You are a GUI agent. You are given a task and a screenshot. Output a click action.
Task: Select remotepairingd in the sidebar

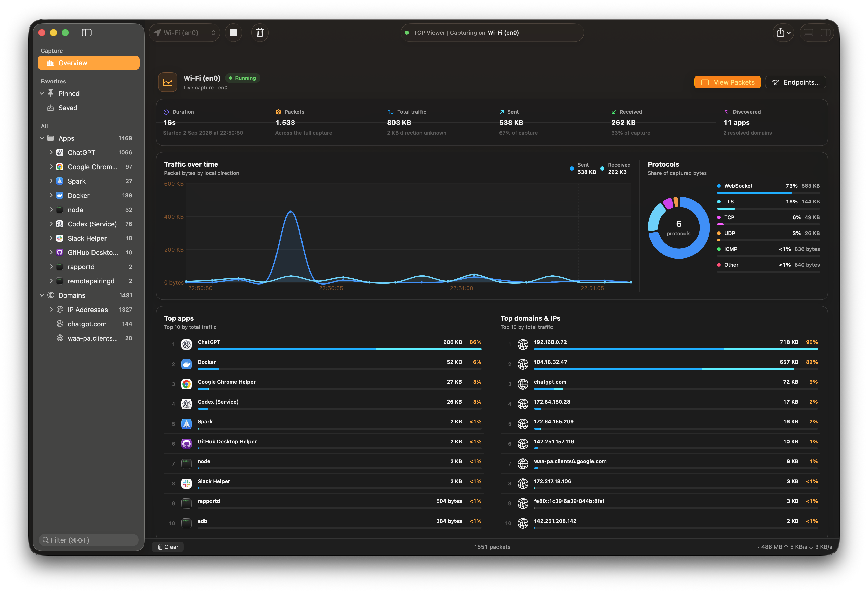[x=88, y=281]
